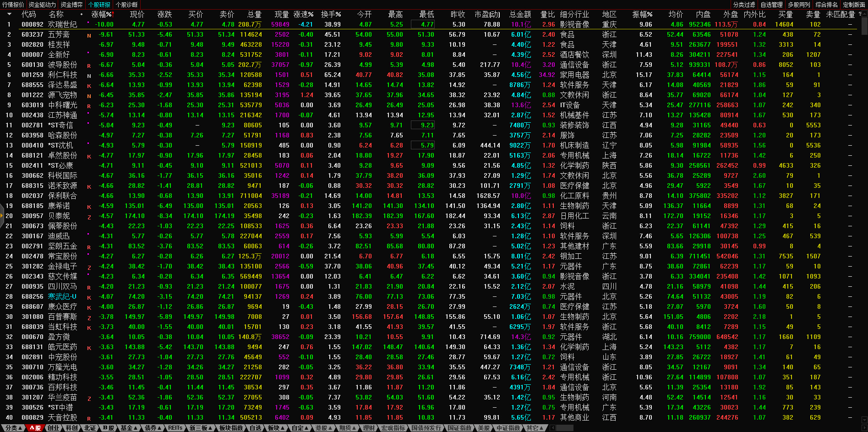Switch to the 资金博弈 tab
Screen dimensions: 868x432
click(x=72, y=5)
